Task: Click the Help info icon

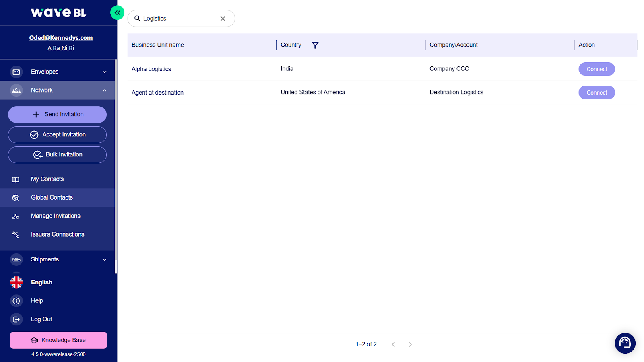Action: pos(17,301)
